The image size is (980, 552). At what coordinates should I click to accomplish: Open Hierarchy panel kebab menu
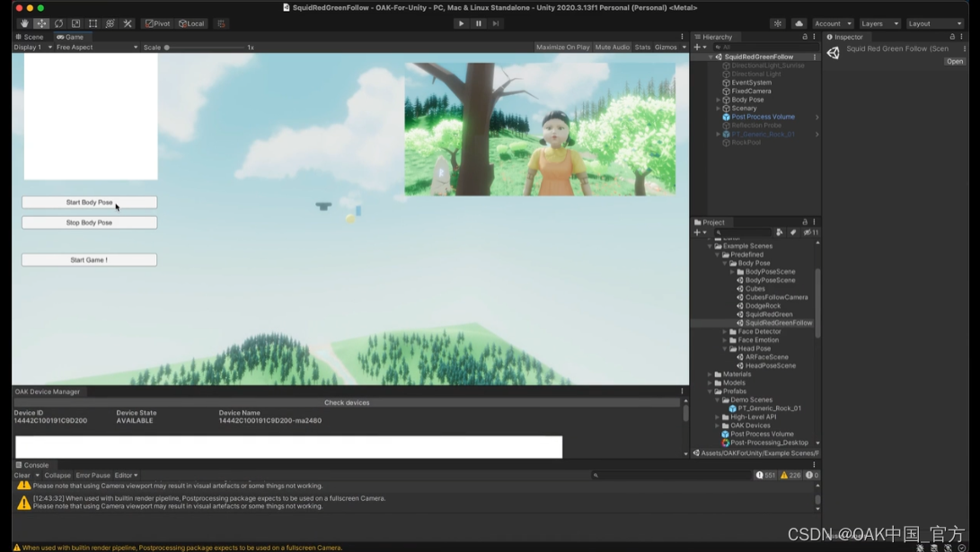[x=814, y=37]
